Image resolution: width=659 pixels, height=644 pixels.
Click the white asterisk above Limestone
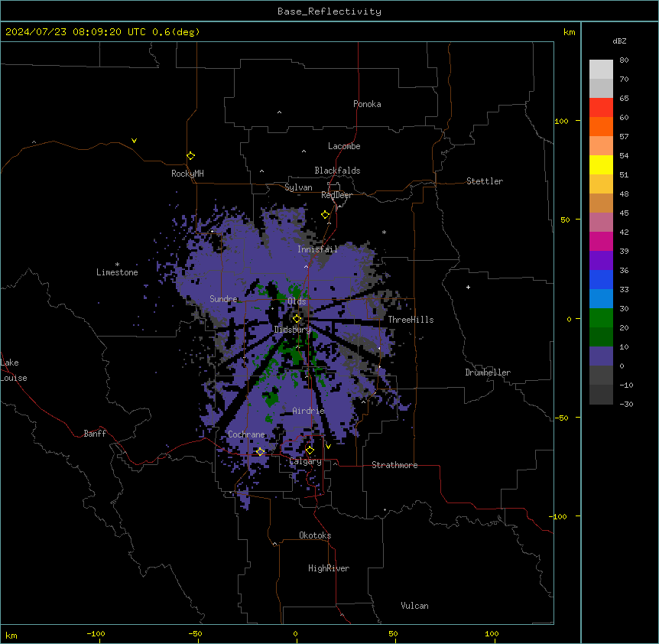(117, 265)
